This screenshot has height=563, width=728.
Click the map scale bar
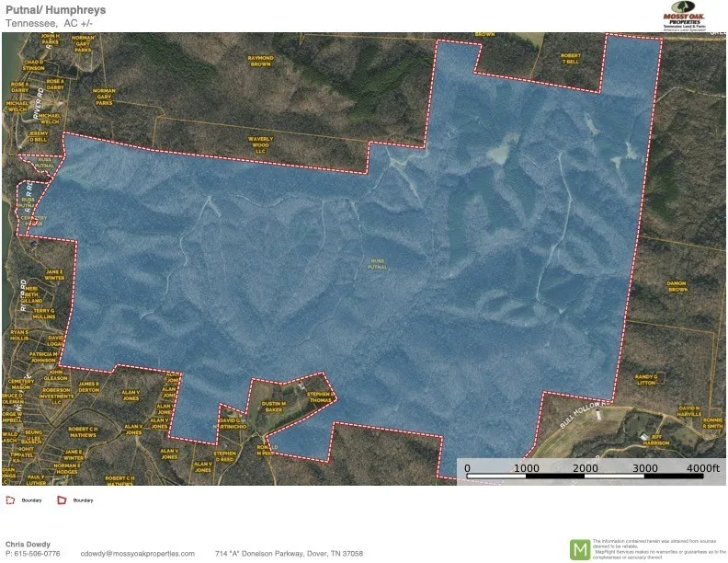[x=586, y=477]
